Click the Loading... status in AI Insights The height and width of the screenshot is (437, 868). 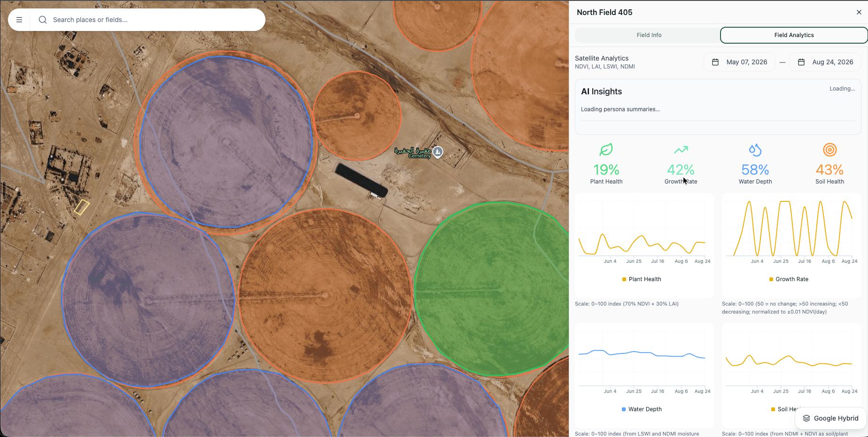[x=842, y=89]
